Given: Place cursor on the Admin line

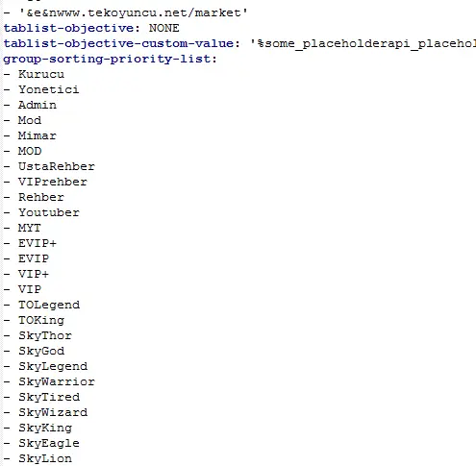Looking at the screenshot, I should (38, 105).
